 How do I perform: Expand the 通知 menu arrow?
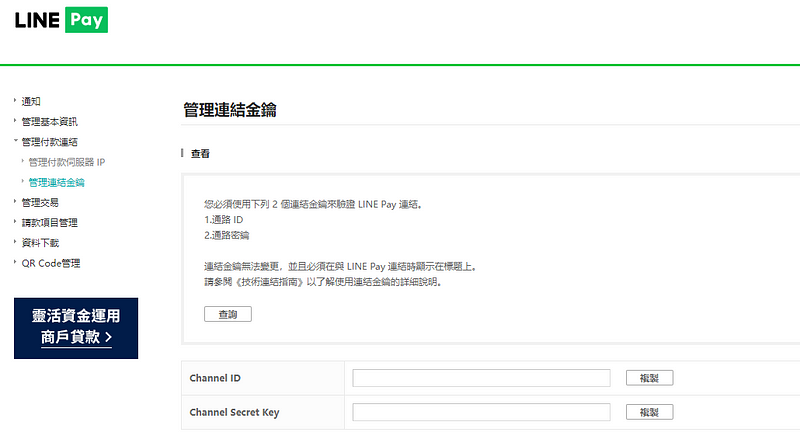pyautogui.click(x=15, y=101)
